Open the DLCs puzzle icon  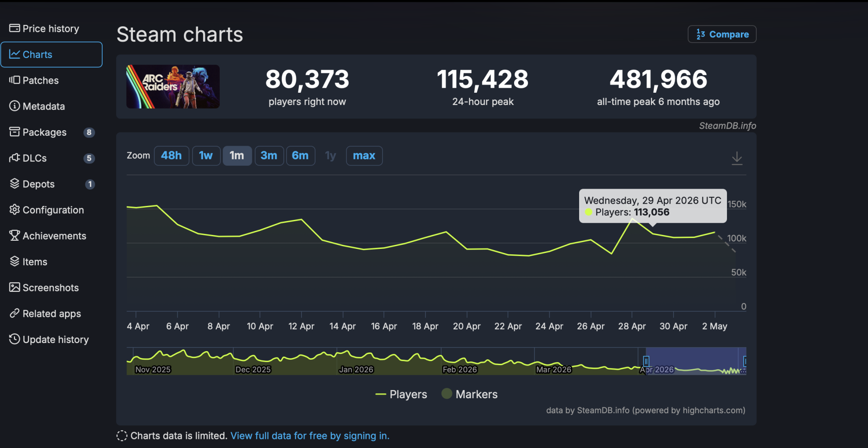[14, 158]
